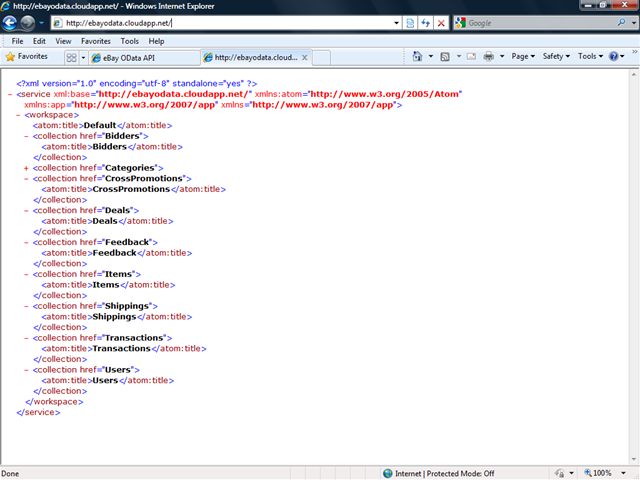Click the Home page icon
Screen dimensions: 640x480
click(x=417, y=56)
